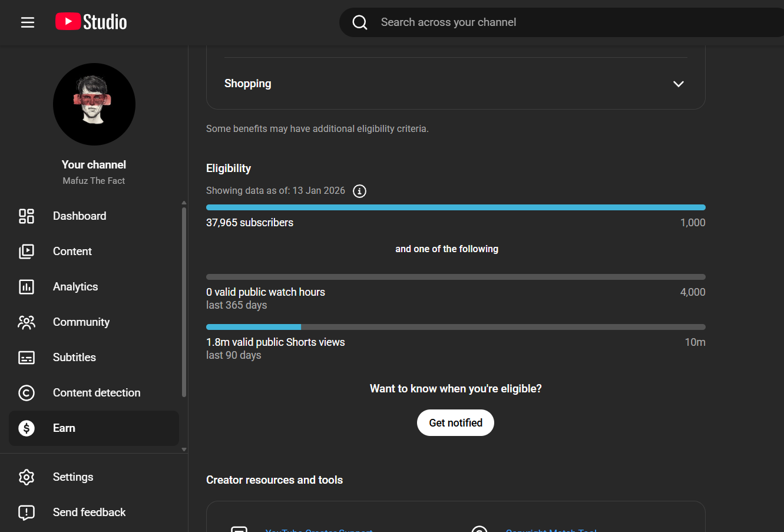The width and height of the screenshot is (784, 532).
Task: Click the Settings gear icon
Action: click(x=27, y=477)
